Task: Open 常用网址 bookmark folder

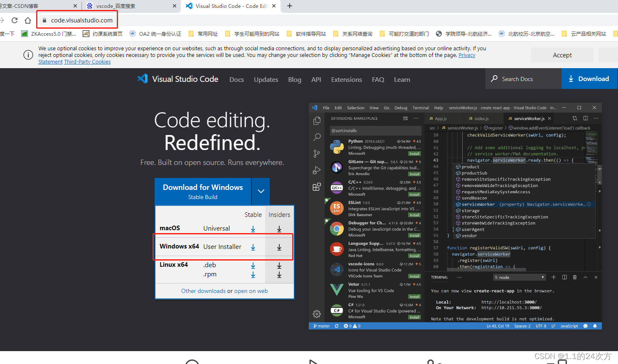Action: tap(203, 34)
